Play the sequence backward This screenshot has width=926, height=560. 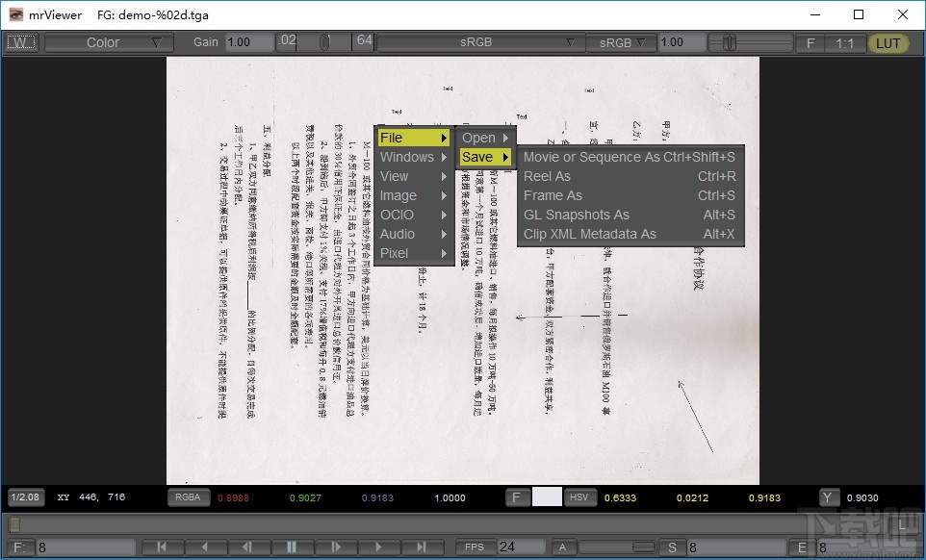tap(204, 546)
